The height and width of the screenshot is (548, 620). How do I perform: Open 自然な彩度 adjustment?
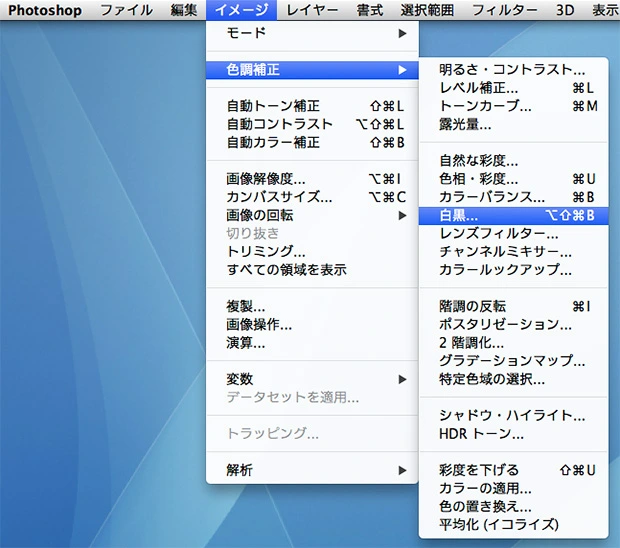pos(513,161)
